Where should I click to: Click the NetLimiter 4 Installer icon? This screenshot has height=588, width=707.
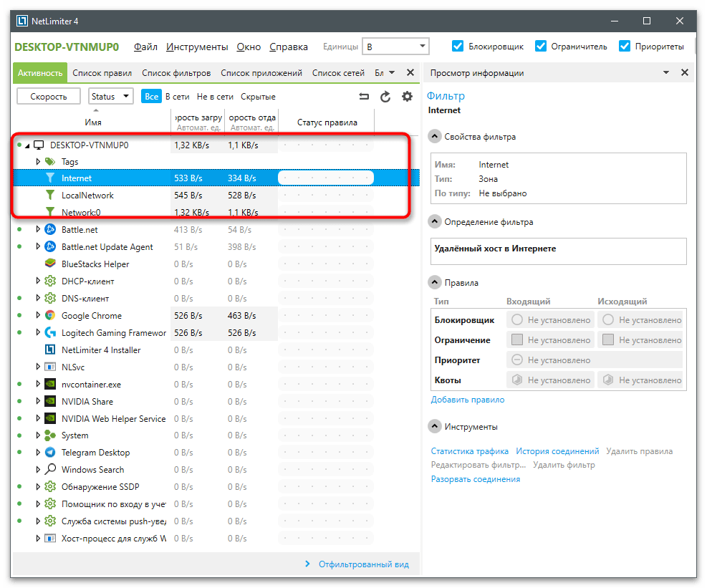50,350
